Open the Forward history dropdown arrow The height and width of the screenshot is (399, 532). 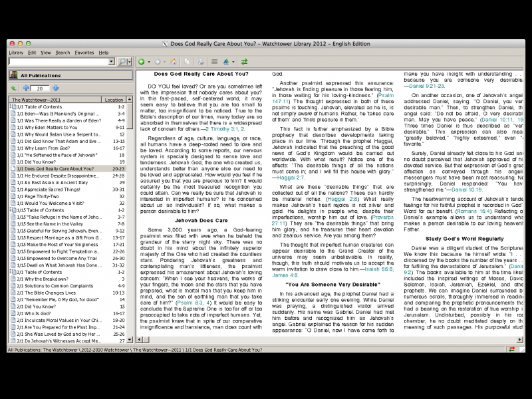point(164,62)
